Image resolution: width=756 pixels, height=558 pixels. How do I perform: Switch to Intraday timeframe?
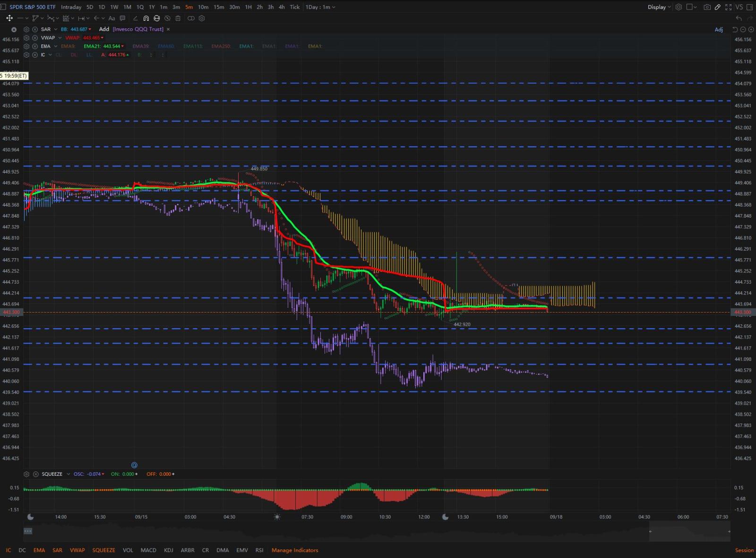tap(71, 7)
